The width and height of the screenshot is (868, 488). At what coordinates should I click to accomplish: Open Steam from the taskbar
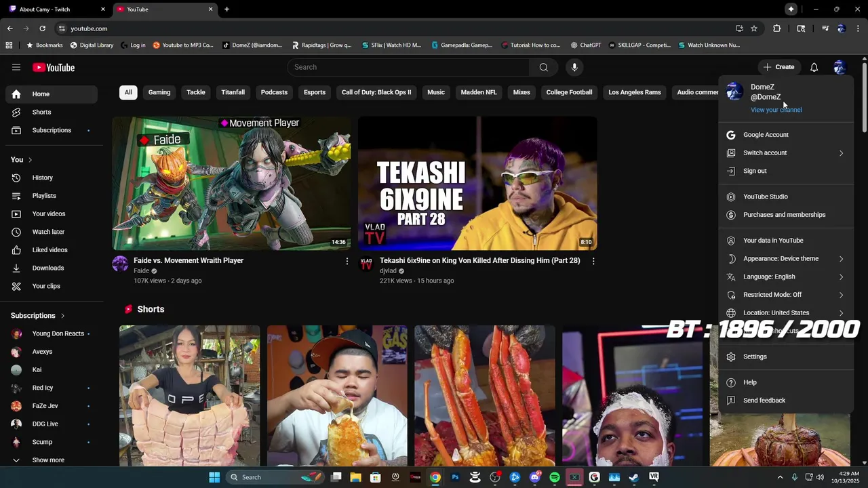click(x=634, y=477)
